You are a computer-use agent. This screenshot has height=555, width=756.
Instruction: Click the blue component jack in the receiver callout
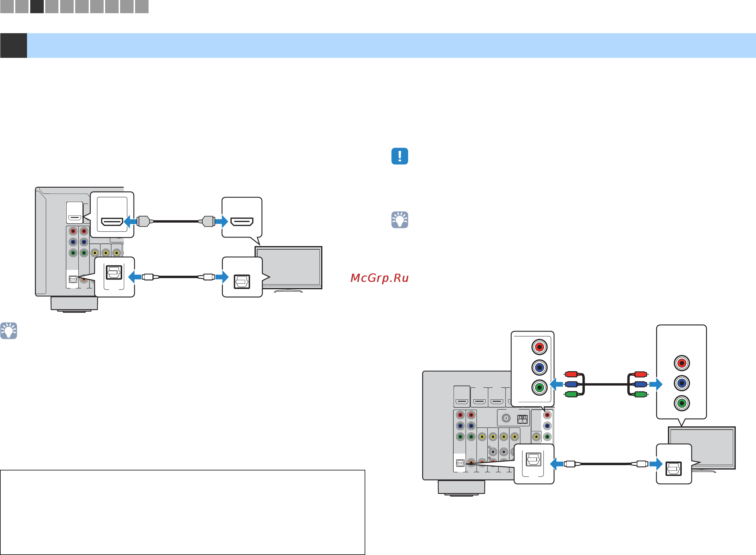pos(539,367)
